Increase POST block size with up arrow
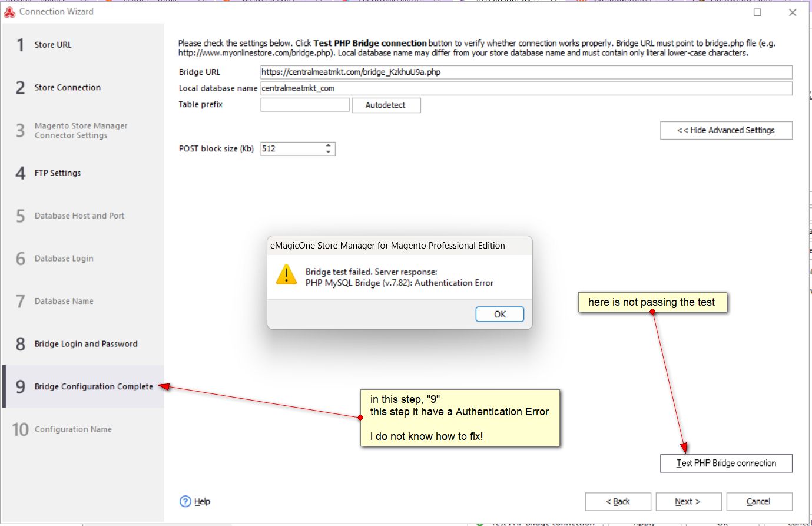The image size is (812, 526). 329,145
